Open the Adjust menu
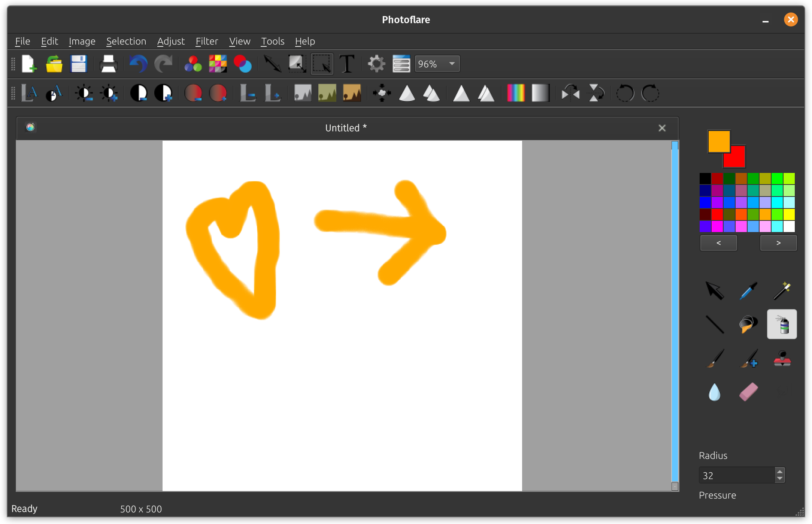 click(x=171, y=41)
